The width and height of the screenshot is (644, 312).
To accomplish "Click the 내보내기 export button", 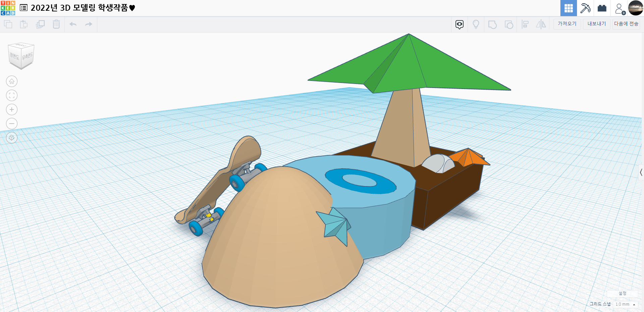I will [x=596, y=24].
